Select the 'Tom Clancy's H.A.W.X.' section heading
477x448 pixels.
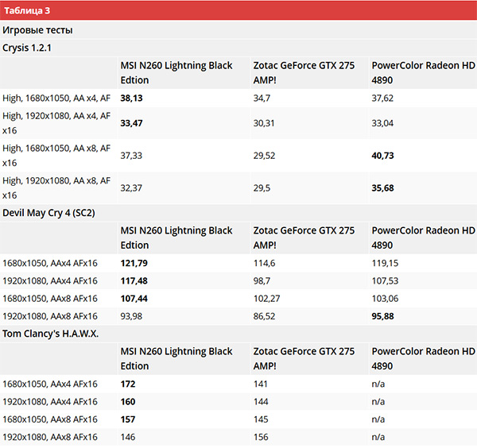tap(51, 334)
